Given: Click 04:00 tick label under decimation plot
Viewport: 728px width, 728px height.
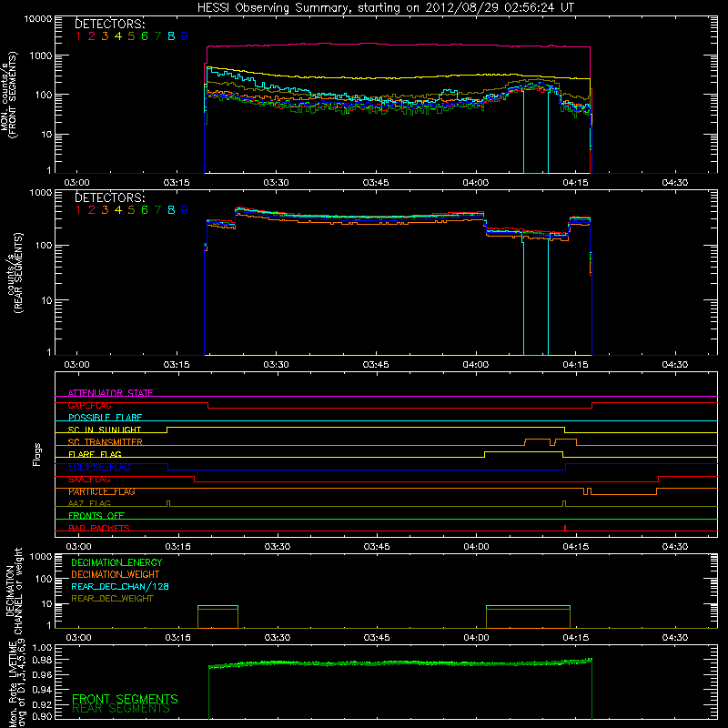Looking at the screenshot, I should 476,638.
